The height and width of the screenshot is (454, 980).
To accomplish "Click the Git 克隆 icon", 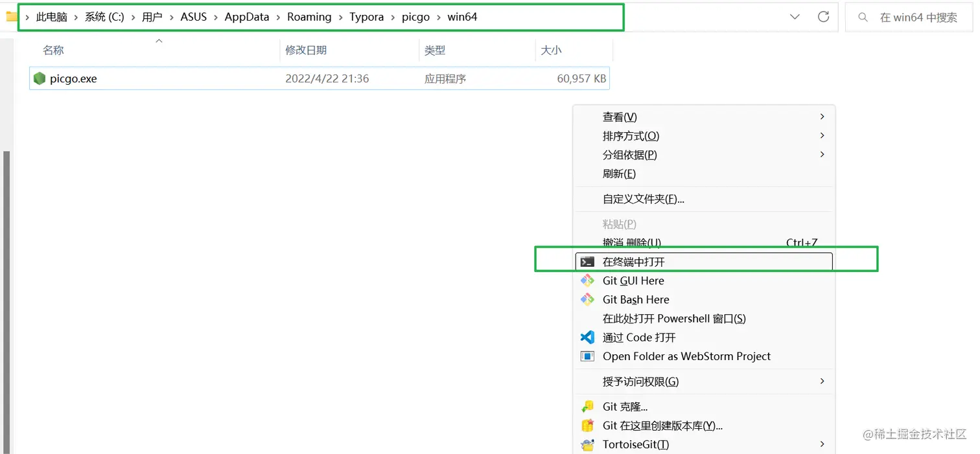I will click(587, 407).
